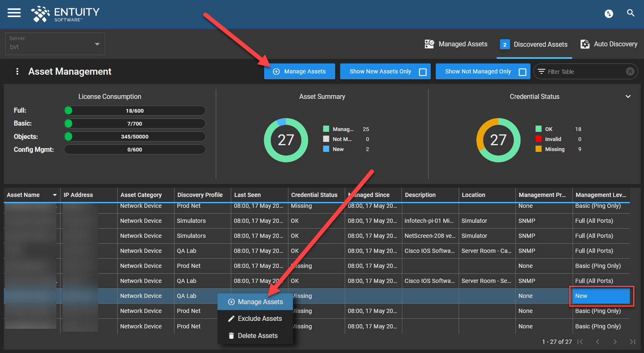
Task: Click the NetScreen-208 description cell
Action: (430, 236)
